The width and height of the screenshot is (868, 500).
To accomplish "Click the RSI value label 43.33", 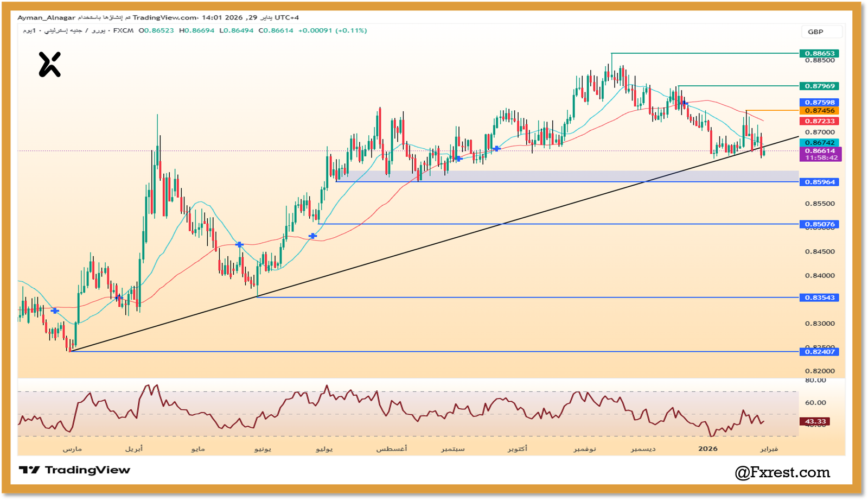I will coord(815,421).
